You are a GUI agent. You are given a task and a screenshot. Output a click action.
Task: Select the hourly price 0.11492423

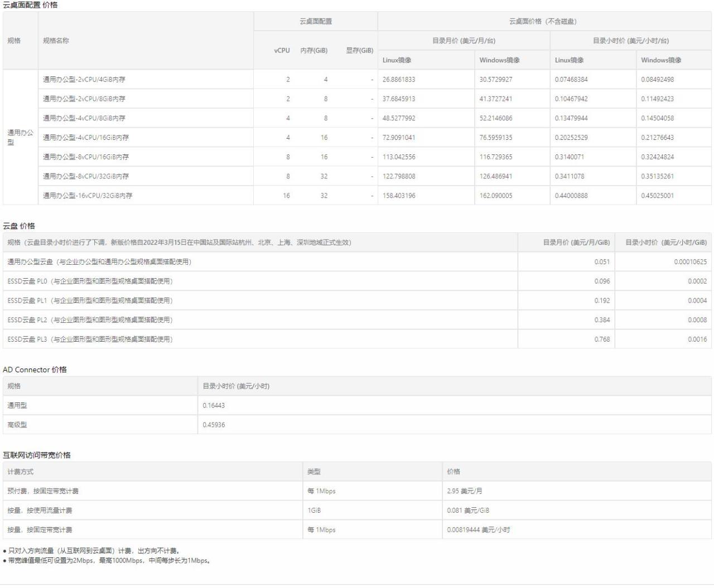(x=658, y=99)
